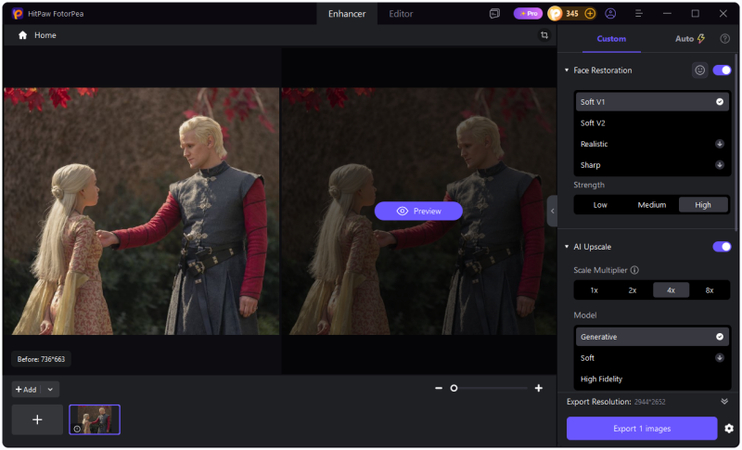
Task: Add more coins with plus icon
Action: point(590,14)
